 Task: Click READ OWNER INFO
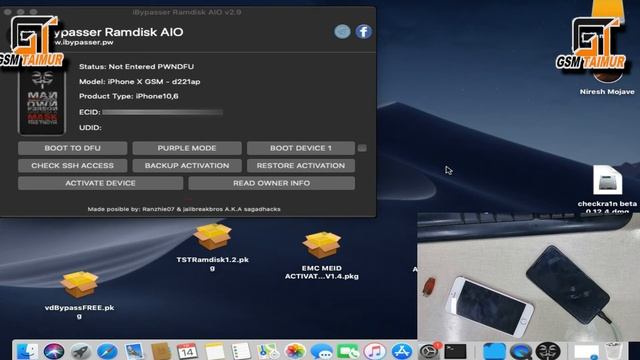point(271,183)
